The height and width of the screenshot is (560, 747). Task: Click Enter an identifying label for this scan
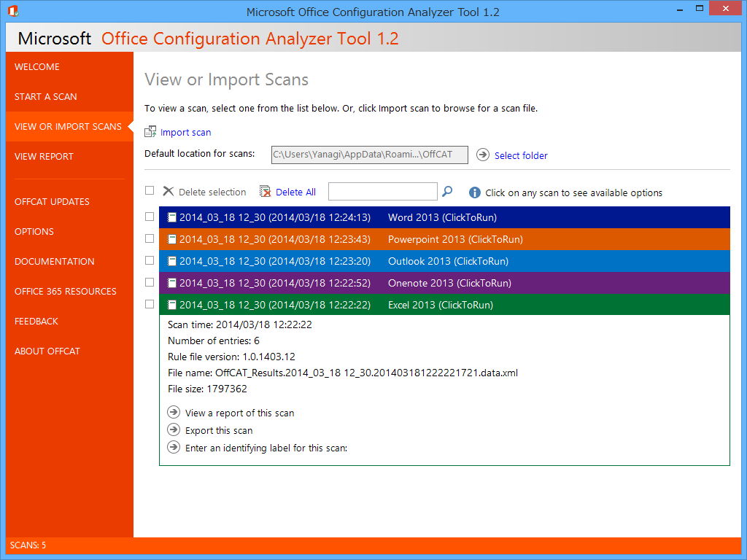tap(266, 448)
